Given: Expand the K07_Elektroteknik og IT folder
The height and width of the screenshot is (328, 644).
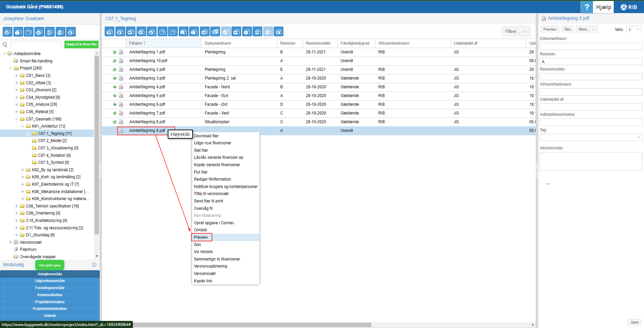Looking at the screenshot, I should [x=22, y=184].
